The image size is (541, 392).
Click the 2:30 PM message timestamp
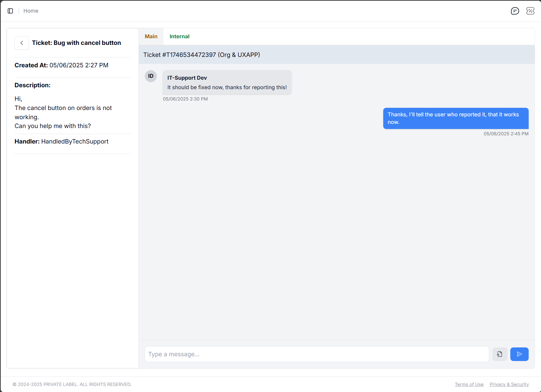[x=185, y=99]
